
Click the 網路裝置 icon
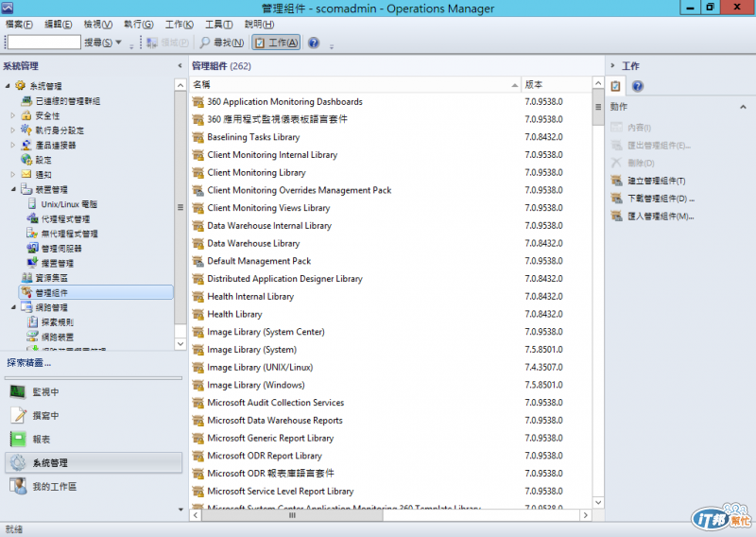[x=32, y=337]
